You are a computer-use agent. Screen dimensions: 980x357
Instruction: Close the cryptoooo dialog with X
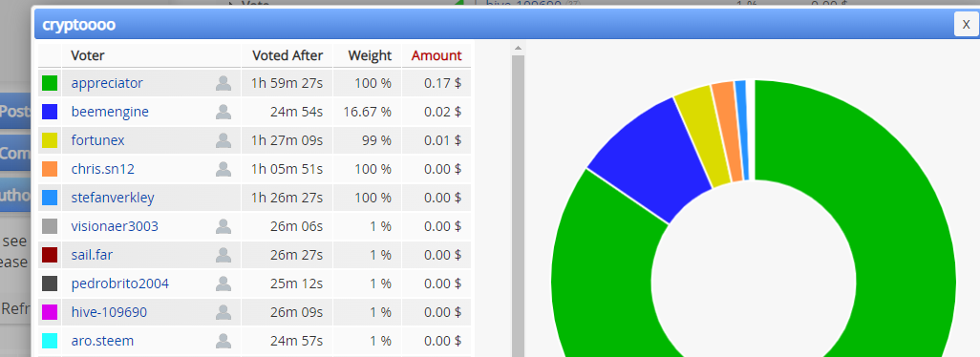pos(967,25)
